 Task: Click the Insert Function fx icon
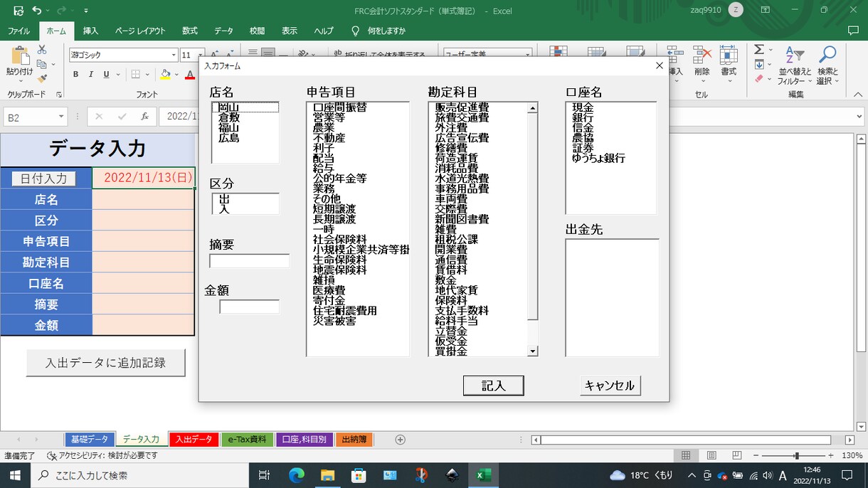click(x=144, y=116)
